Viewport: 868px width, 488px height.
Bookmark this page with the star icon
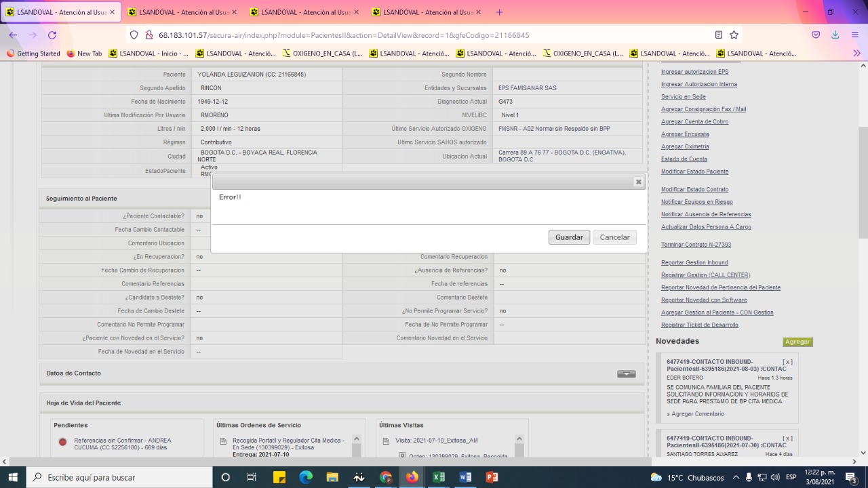734,35
